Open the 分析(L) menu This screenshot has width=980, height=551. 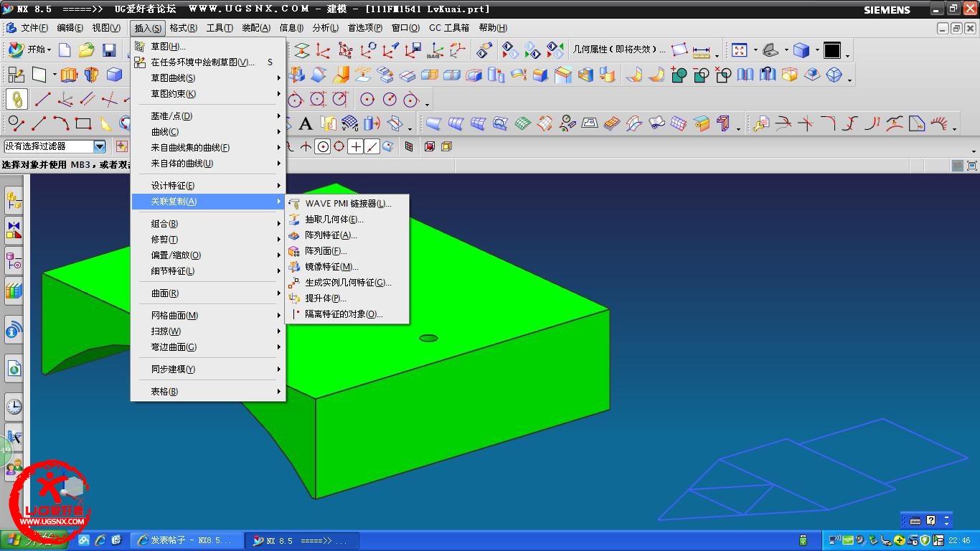(x=325, y=28)
